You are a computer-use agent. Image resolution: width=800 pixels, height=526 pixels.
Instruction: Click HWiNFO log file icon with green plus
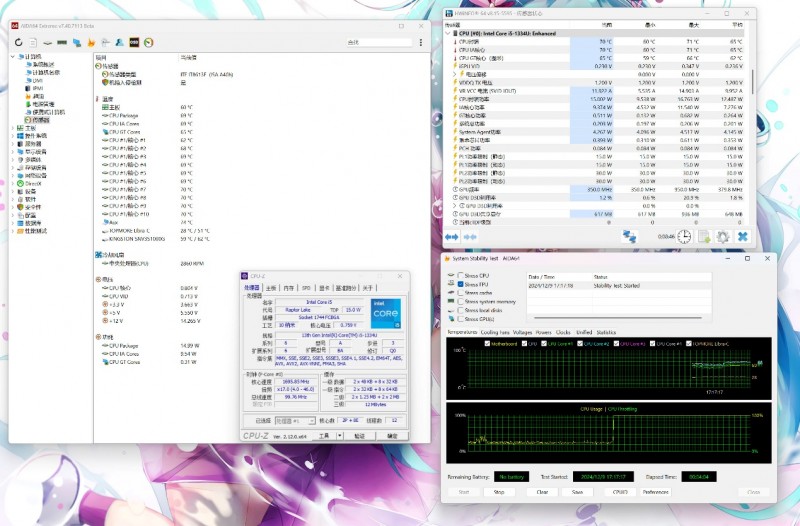[x=704, y=237]
